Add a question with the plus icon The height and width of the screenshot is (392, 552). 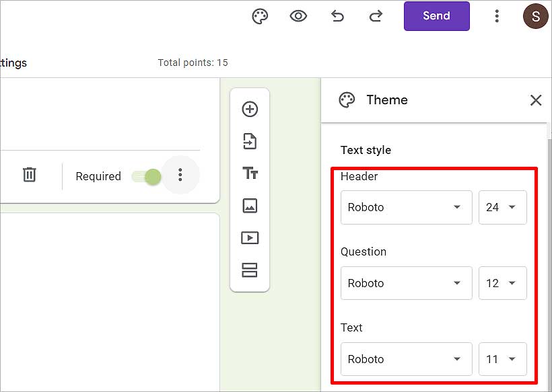click(250, 109)
